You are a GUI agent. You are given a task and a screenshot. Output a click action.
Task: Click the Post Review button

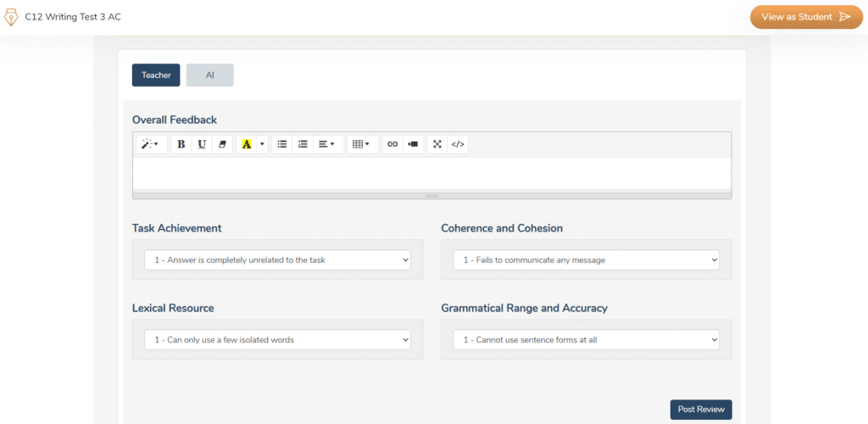(x=701, y=410)
